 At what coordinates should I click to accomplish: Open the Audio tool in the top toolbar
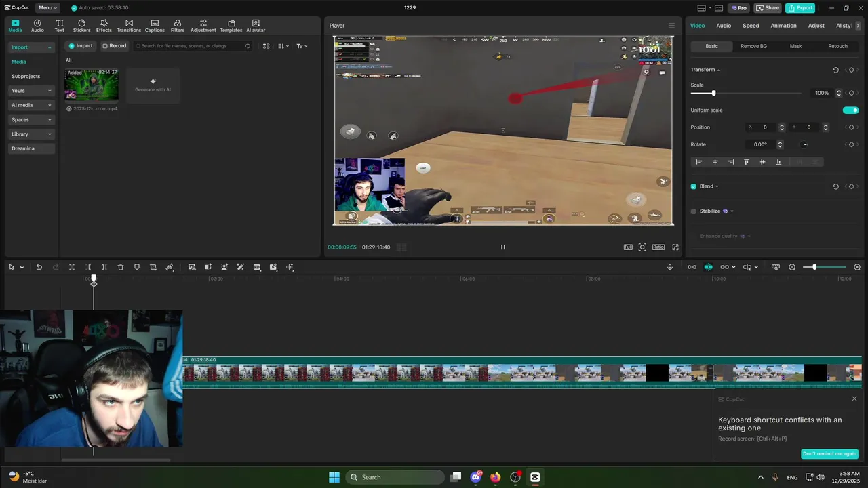tap(37, 26)
